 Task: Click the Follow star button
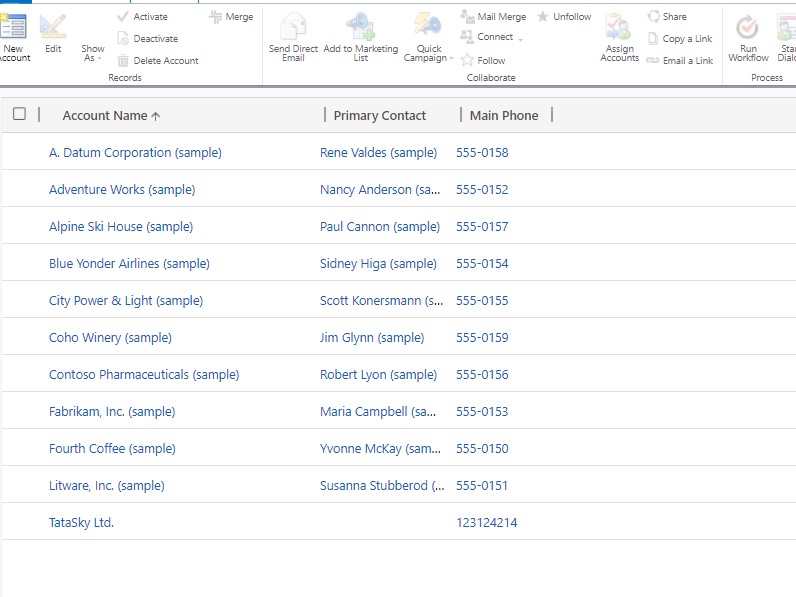click(483, 60)
